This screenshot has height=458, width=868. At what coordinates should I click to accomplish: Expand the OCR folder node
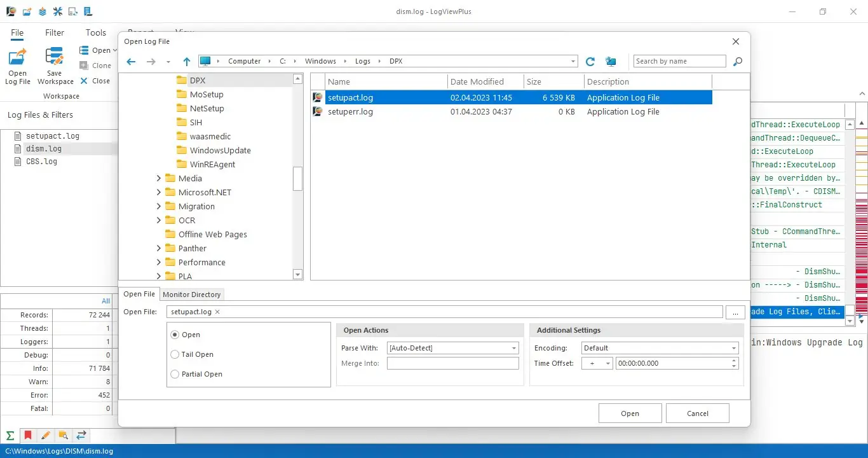(x=159, y=221)
